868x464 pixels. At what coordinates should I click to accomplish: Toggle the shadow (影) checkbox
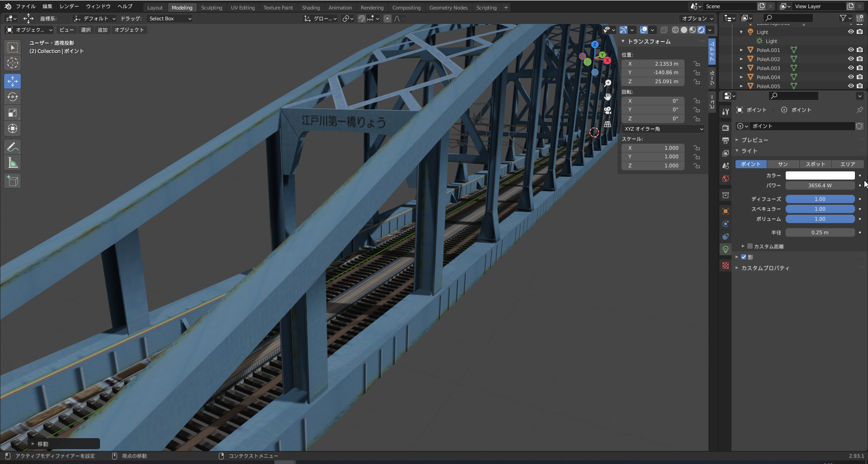tap(744, 257)
